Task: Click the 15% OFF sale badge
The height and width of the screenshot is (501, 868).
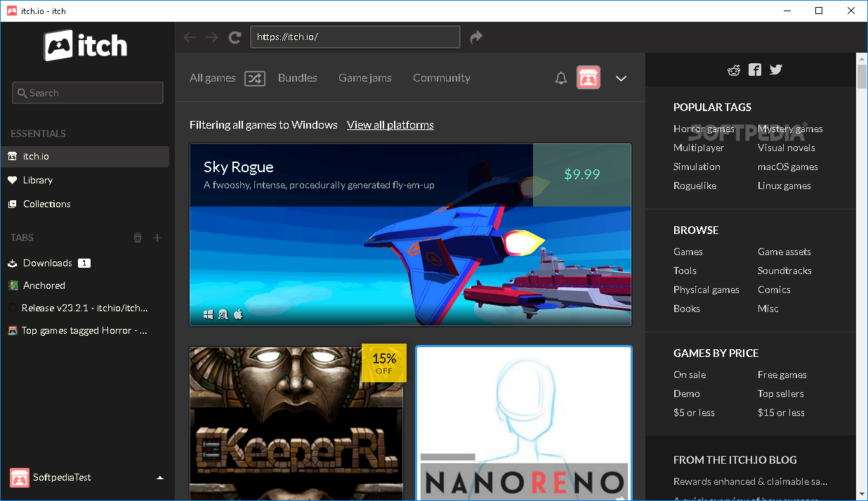Action: [384, 363]
